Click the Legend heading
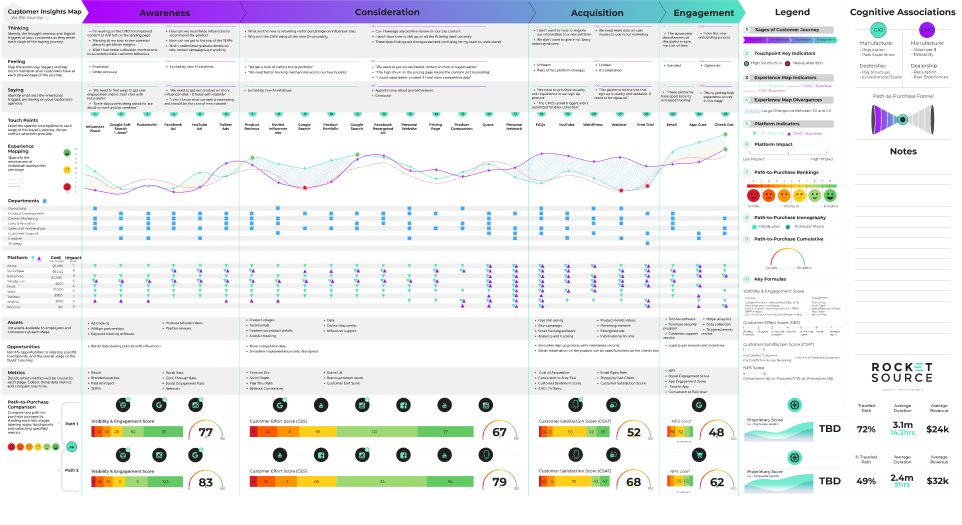Viewport: 962px width, 525px height. tap(793, 12)
